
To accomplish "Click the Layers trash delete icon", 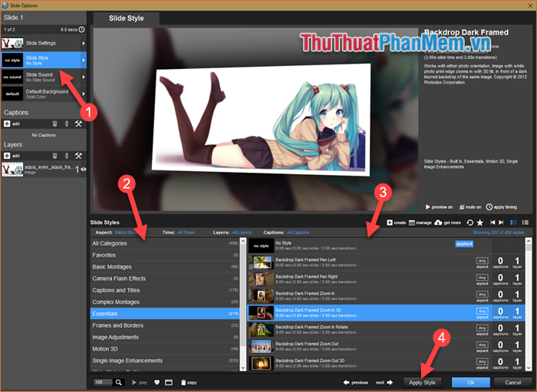I will point(54,156).
